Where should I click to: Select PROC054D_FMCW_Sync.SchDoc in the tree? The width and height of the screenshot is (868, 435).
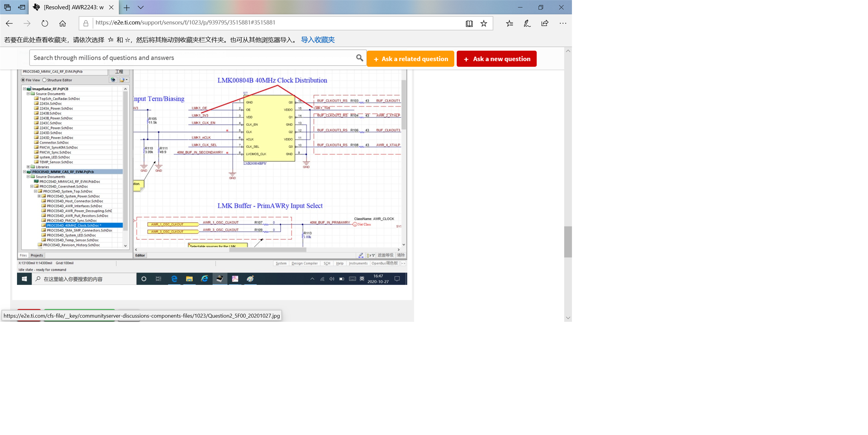72,220
